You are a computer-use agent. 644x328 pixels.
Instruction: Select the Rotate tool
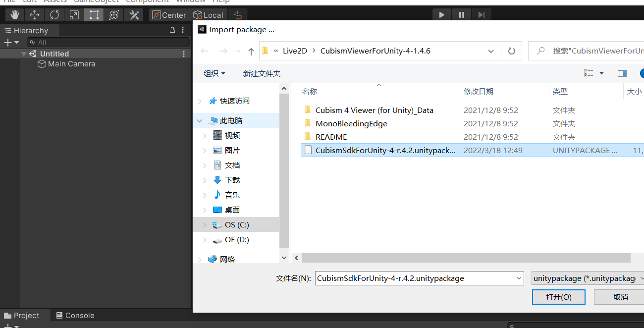[54, 15]
